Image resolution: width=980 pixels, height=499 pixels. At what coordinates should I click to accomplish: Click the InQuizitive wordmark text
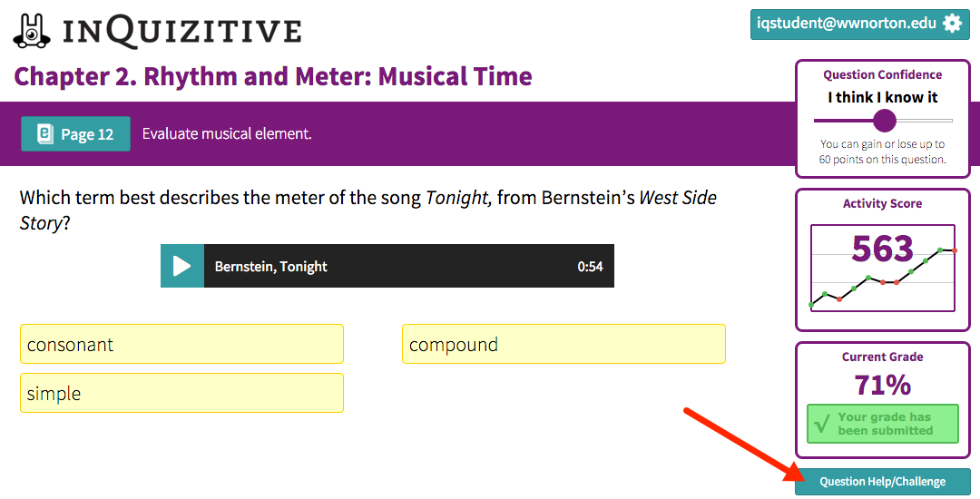coord(181,31)
